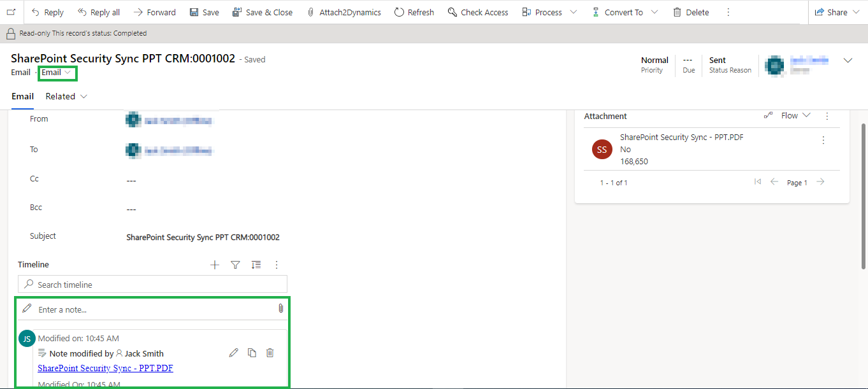
Task: Click Save & Close
Action: point(263,11)
